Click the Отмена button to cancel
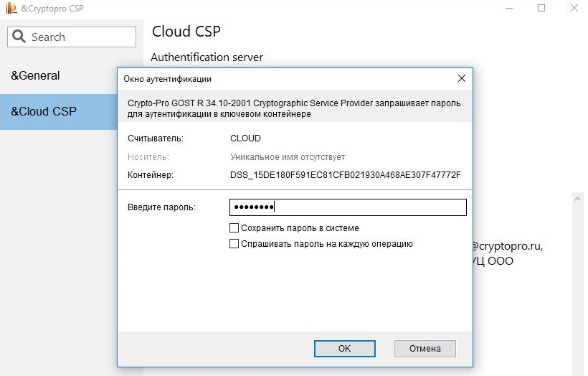 click(x=425, y=349)
